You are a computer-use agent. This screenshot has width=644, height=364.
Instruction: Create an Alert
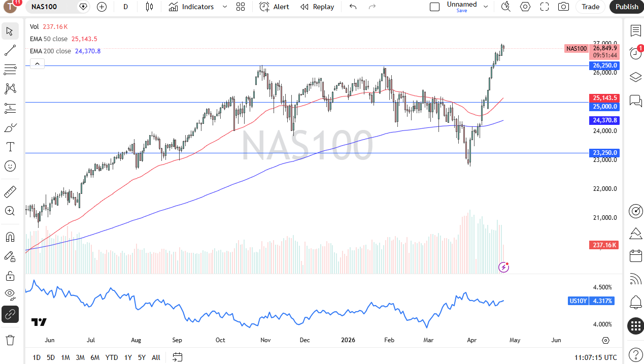(274, 7)
